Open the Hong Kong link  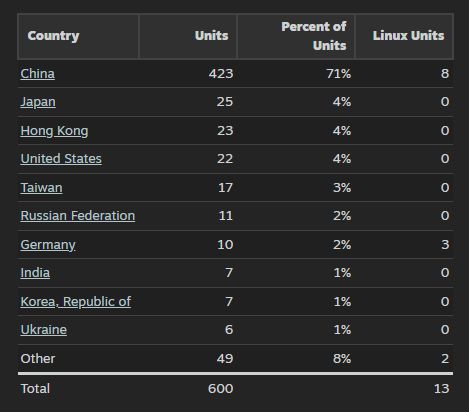pos(54,131)
